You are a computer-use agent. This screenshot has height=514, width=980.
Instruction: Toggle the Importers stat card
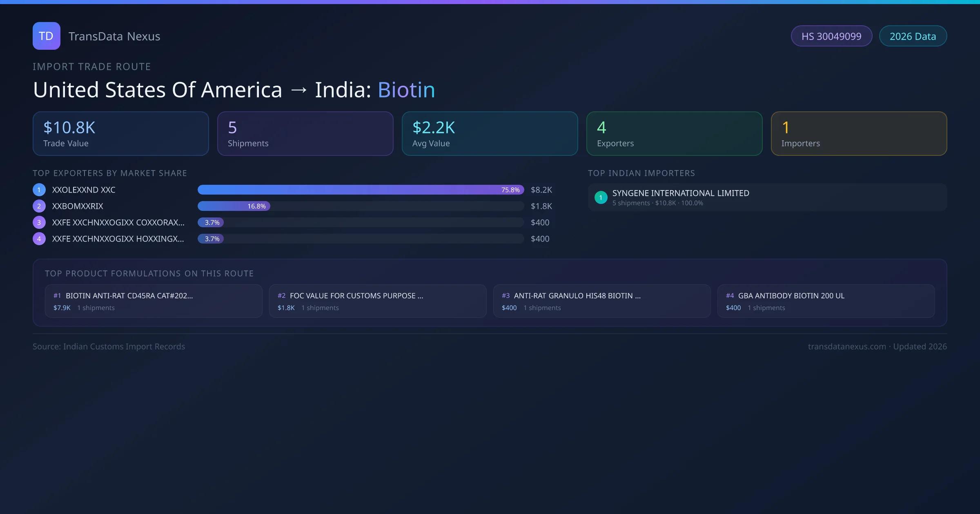(859, 133)
